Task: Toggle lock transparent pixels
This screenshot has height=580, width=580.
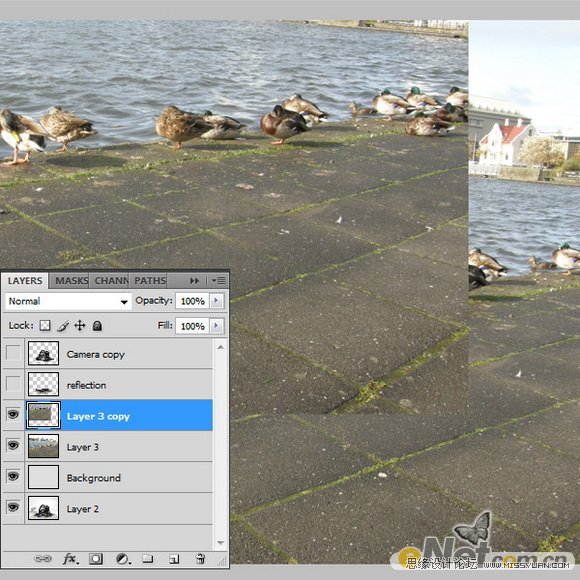Action: point(45,326)
